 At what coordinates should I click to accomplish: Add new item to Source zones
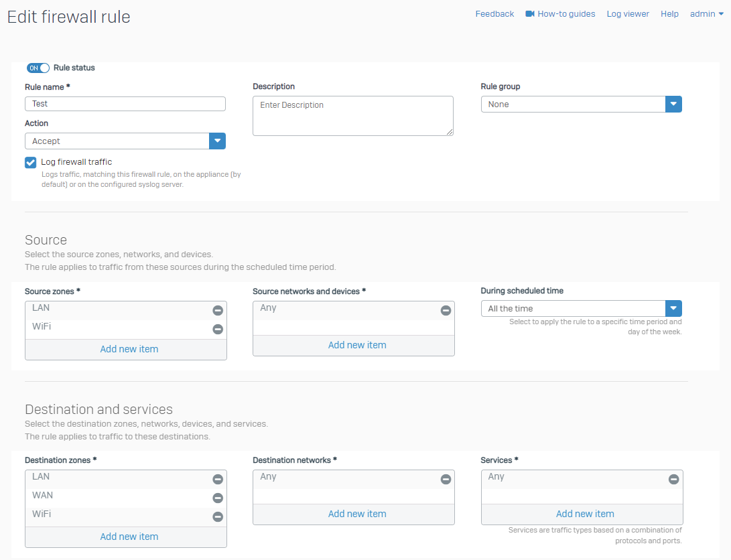click(129, 349)
